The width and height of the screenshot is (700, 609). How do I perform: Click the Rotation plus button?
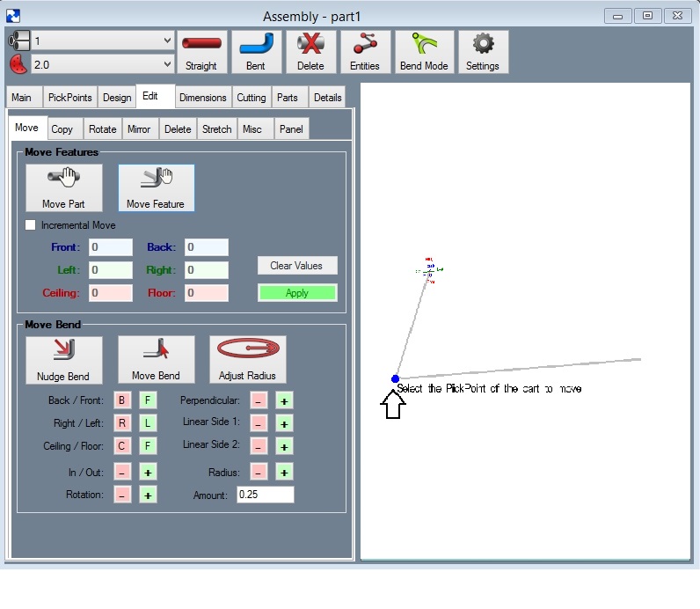pos(148,495)
